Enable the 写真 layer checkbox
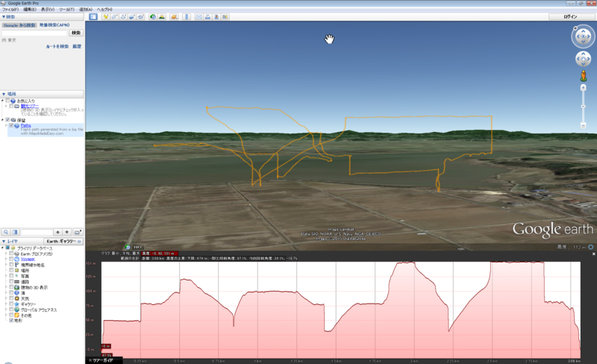The width and height of the screenshot is (597, 364). click(x=11, y=276)
